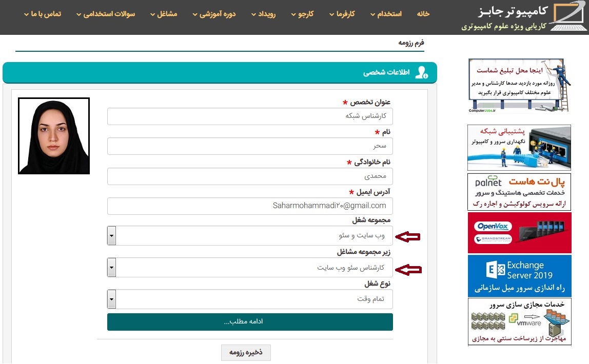Open the مجموعه شغل dropdown arrow
Image resolution: width=589 pixels, height=364 pixels.
(111, 236)
